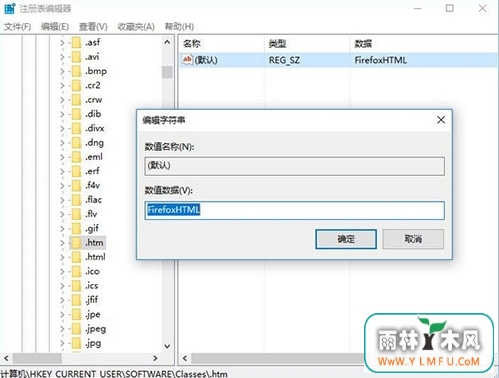
Task: Select the .erf folder icon
Action: tap(76, 172)
